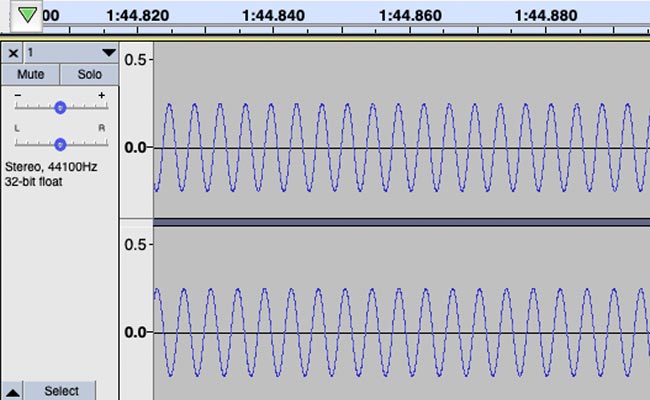Solo the audio track

[90, 74]
